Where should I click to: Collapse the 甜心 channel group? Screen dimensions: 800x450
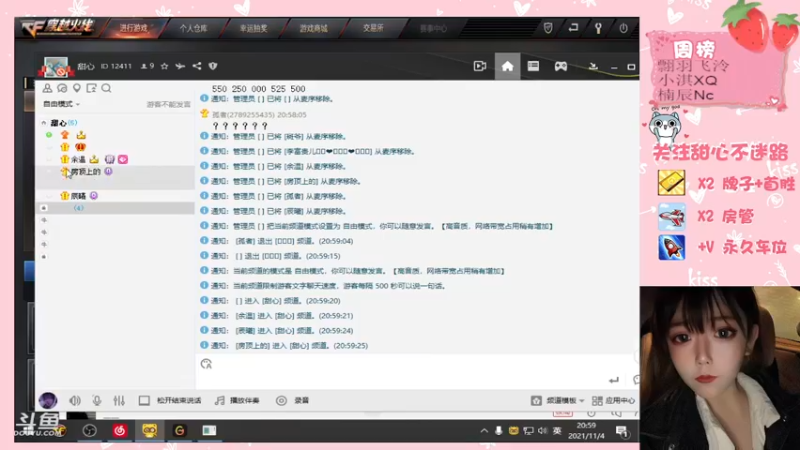pyautogui.click(x=44, y=123)
